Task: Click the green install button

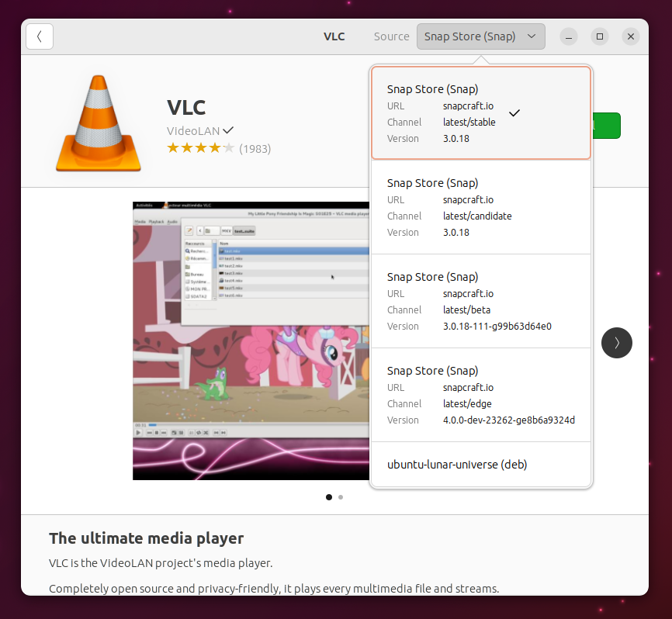Action: point(606,126)
